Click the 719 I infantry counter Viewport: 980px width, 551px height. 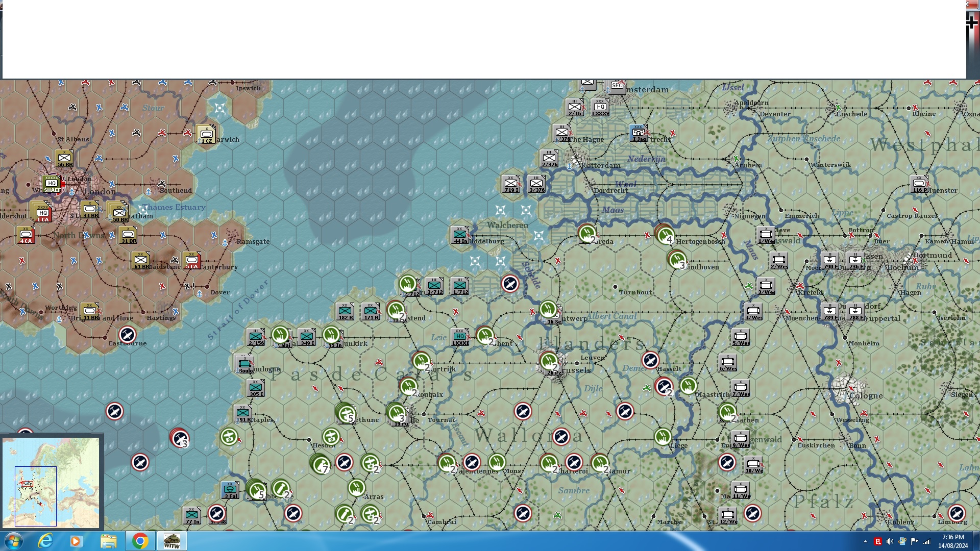pyautogui.click(x=511, y=184)
